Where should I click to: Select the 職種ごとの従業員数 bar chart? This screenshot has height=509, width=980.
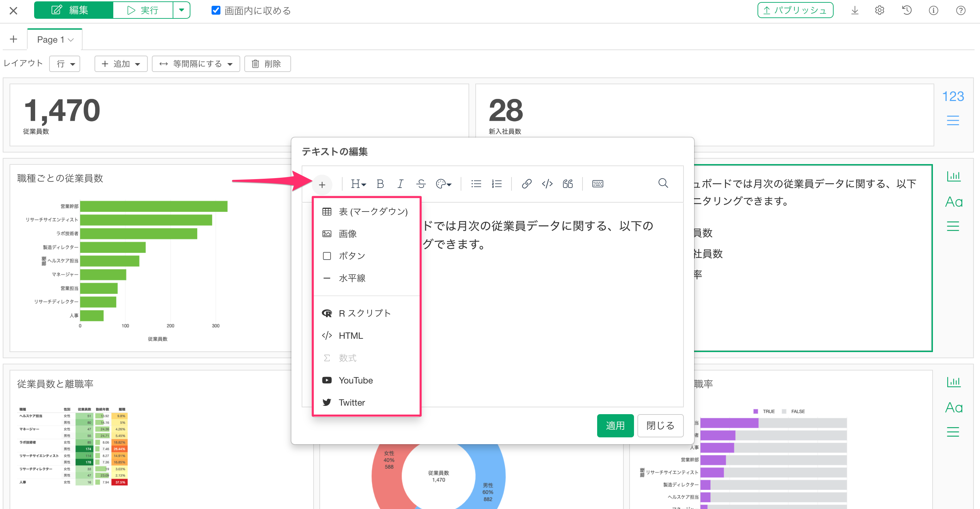[x=150, y=258]
